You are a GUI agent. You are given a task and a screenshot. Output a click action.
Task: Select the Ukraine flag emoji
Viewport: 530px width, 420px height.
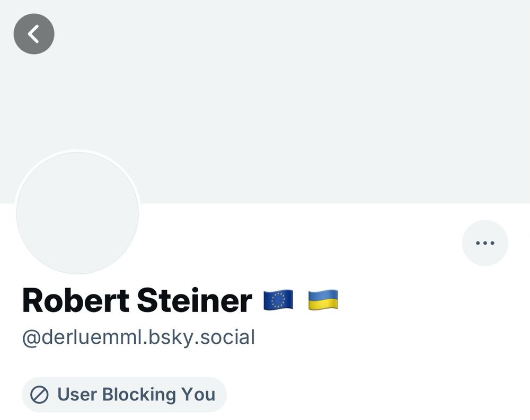[x=323, y=300]
